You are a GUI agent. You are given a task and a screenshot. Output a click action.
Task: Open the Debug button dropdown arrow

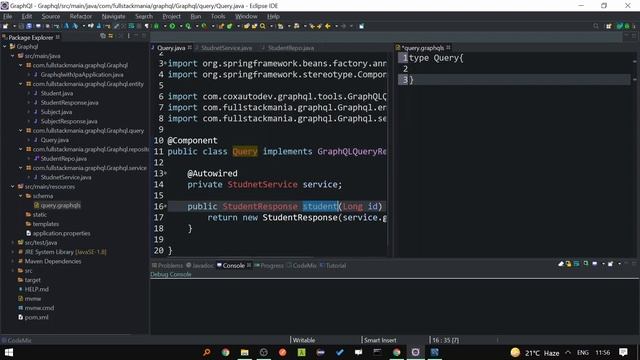pos(165,26)
